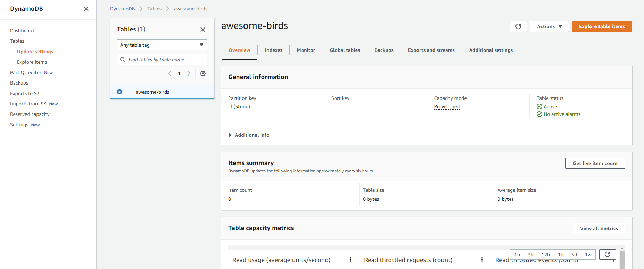644x269 pixels.
Task: Open Read throttled requests chart menu
Action: (x=482, y=260)
